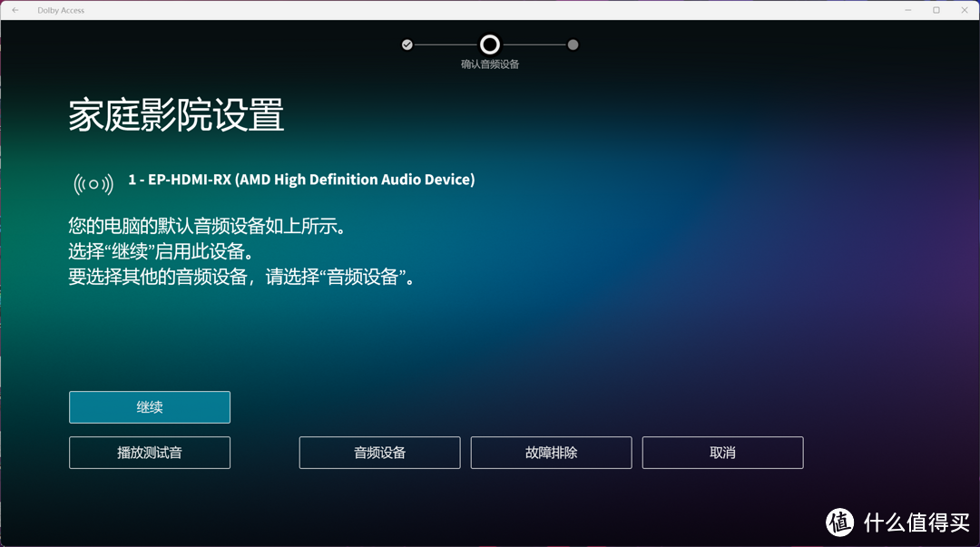Image resolution: width=980 pixels, height=547 pixels.
Task: Select the current step circle indicator
Action: pyautogui.click(x=490, y=44)
